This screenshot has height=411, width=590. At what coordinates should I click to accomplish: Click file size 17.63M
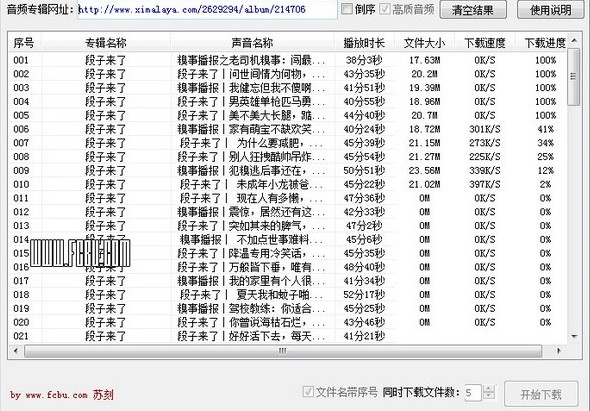point(424,60)
